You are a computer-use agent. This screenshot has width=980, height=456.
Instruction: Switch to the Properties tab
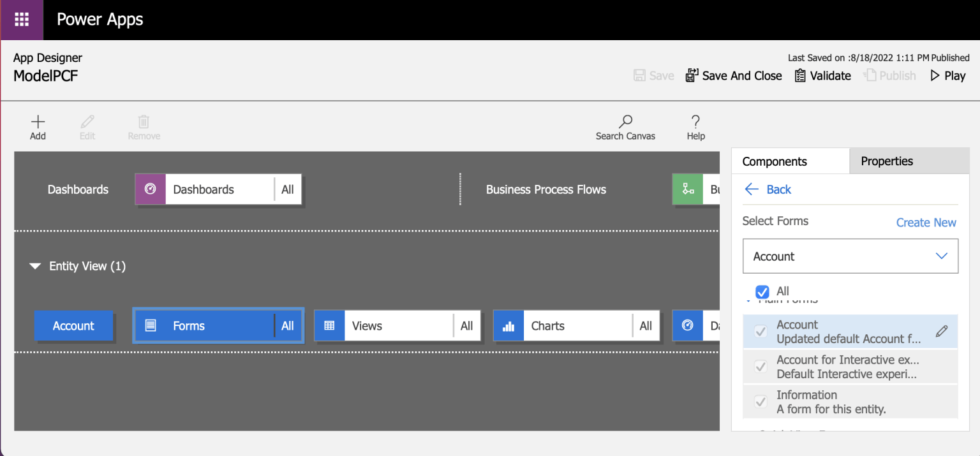909,161
